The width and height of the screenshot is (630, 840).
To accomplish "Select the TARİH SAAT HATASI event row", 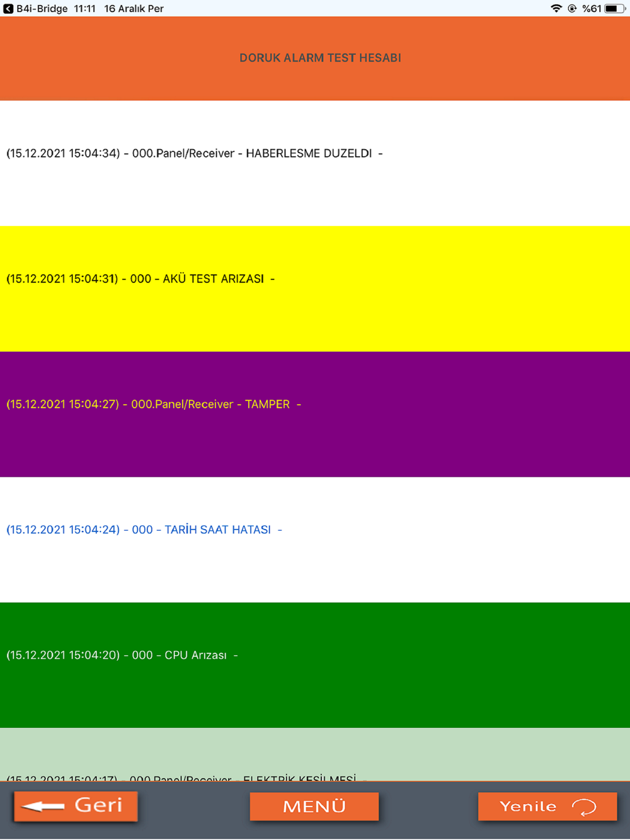I will coord(315,540).
